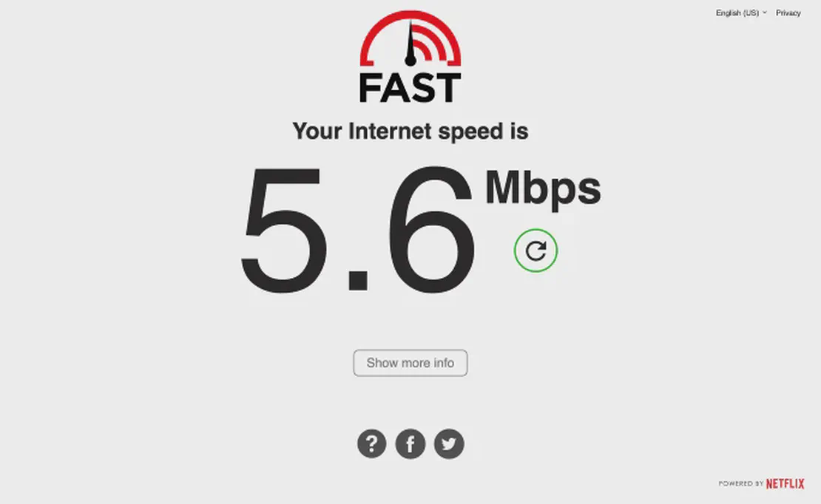Click the small chevron beside English (US)
Image resolution: width=821 pixels, height=504 pixels.
(765, 12)
